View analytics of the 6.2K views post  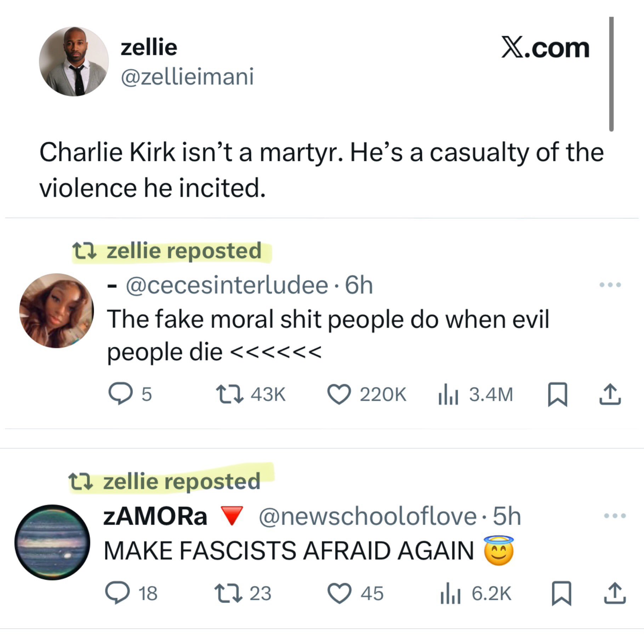450,593
